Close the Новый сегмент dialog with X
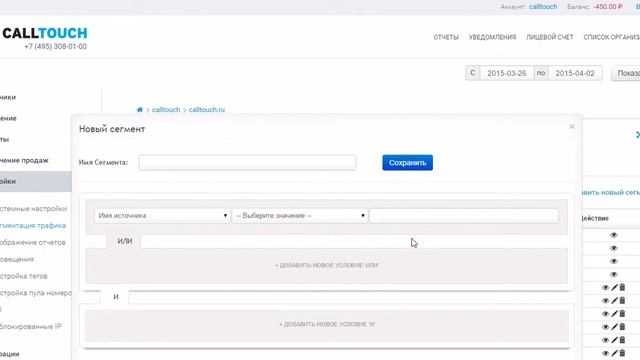 572,127
